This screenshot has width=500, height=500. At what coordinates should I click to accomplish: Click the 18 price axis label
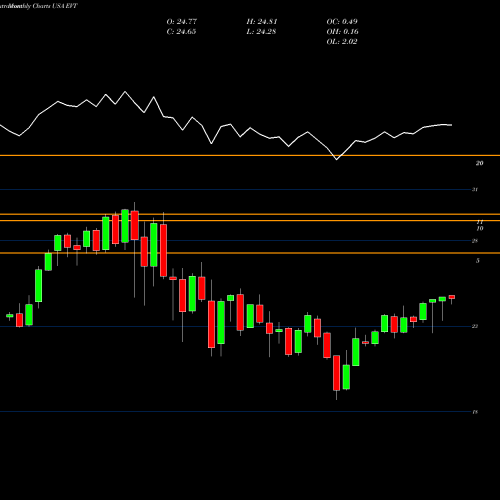[x=475, y=412]
